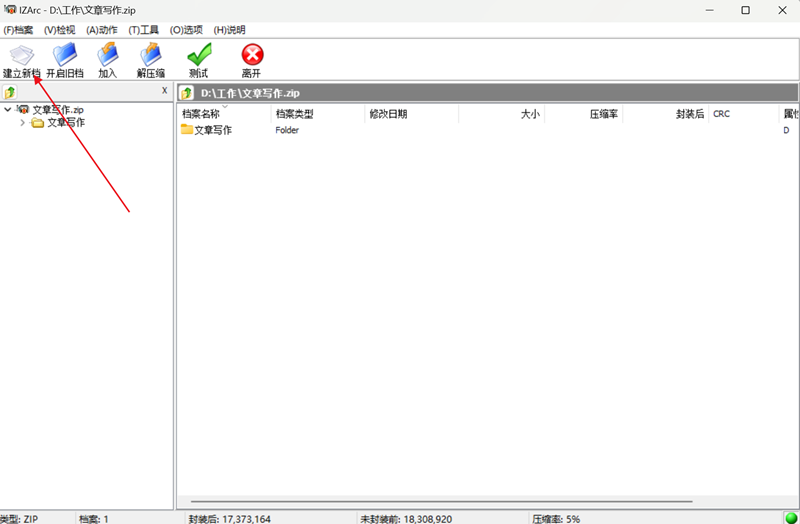800x524 pixels.
Task: Open the (A)动作 menu
Action: click(x=102, y=30)
